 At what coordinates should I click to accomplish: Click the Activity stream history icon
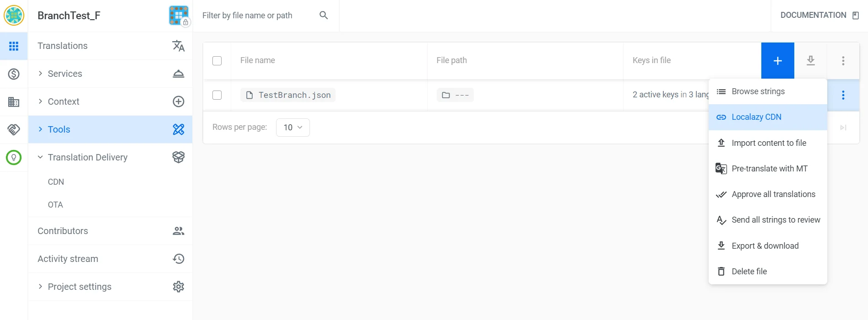[178, 258]
